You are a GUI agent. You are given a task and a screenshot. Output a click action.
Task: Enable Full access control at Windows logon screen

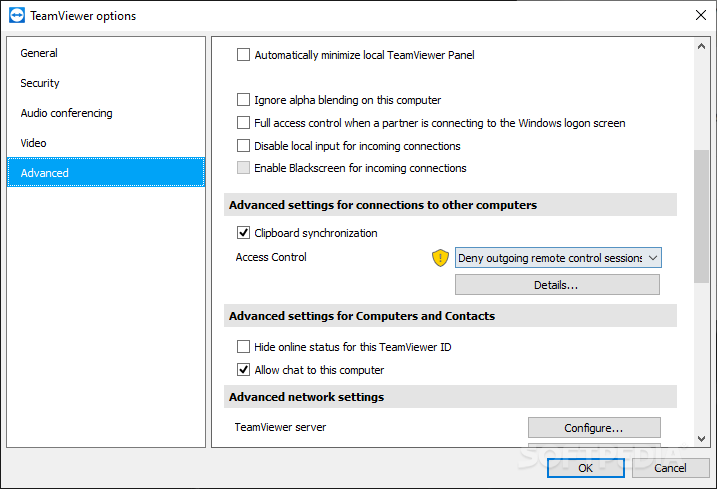coord(243,123)
